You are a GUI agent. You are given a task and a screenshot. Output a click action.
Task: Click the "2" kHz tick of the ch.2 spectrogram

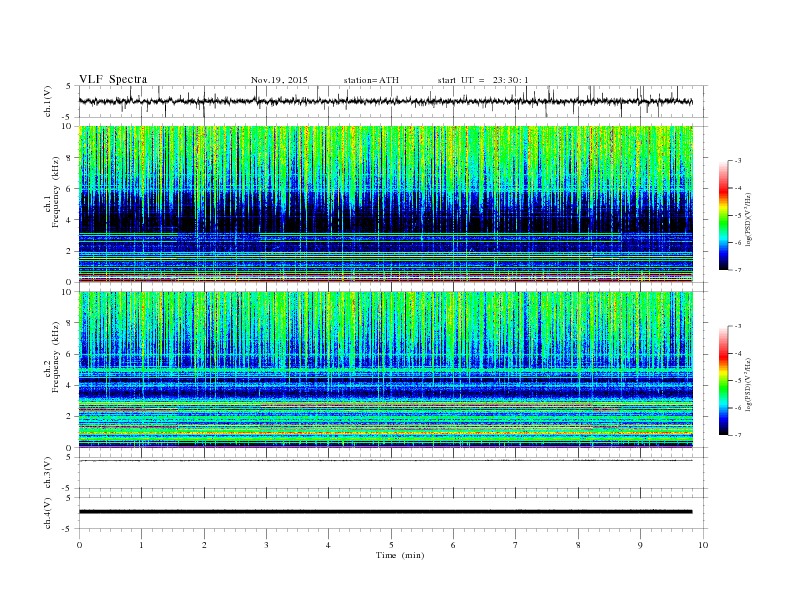click(69, 417)
